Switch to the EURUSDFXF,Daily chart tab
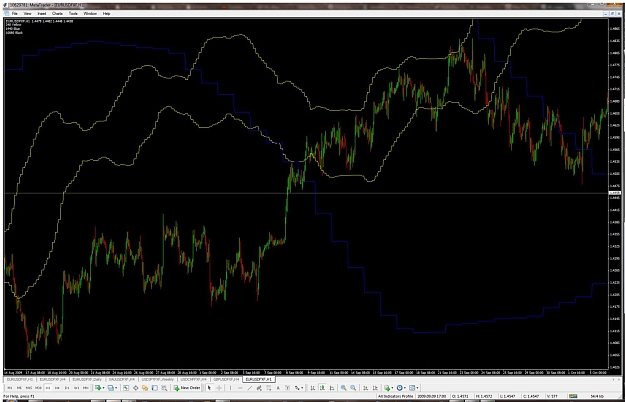 87,379
